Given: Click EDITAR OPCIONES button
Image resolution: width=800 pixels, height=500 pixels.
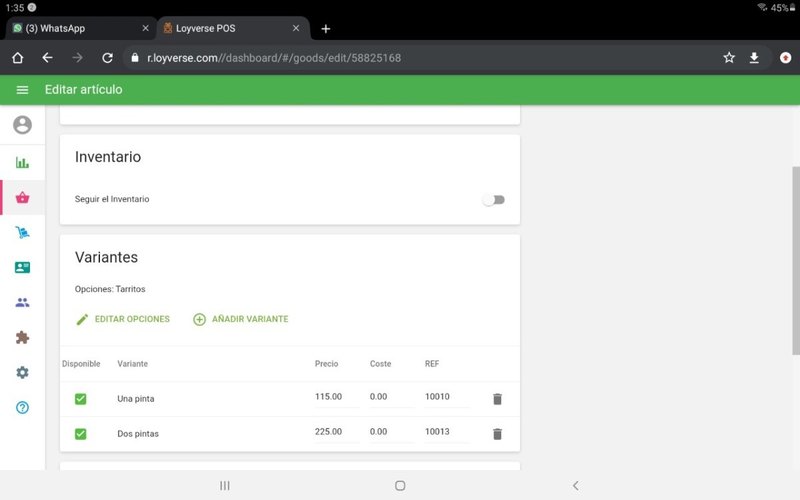Looking at the screenshot, I should coord(123,319).
